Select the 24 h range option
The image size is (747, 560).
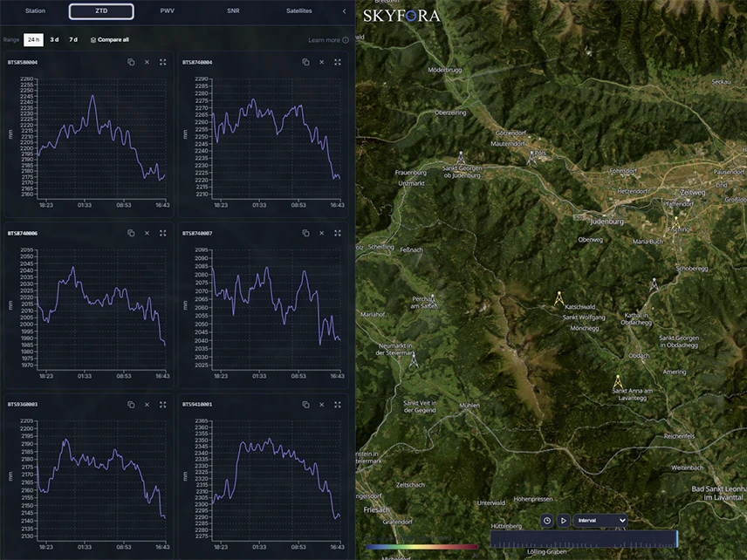tap(33, 39)
